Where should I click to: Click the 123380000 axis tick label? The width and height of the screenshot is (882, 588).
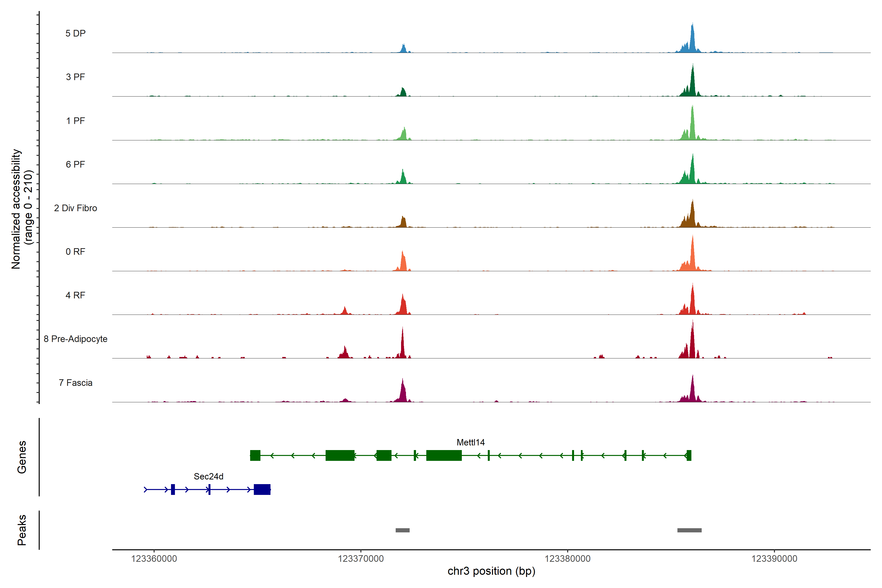[567, 558]
